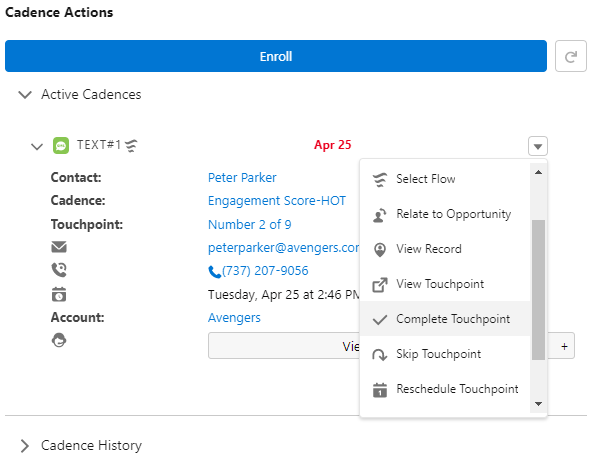Collapse the Active Cadences section
Viewport: 593px width, 468px height.
point(25,94)
